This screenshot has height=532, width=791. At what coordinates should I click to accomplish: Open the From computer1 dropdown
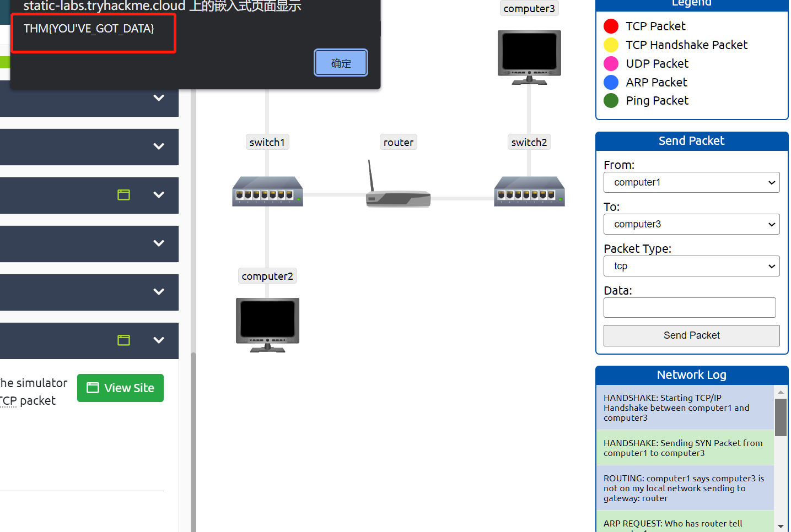click(x=691, y=182)
